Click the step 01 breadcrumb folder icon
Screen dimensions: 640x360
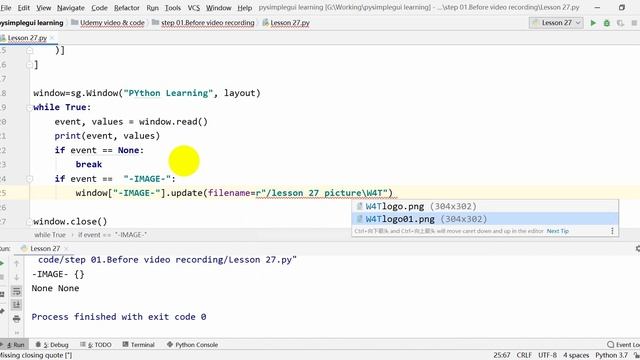155,22
